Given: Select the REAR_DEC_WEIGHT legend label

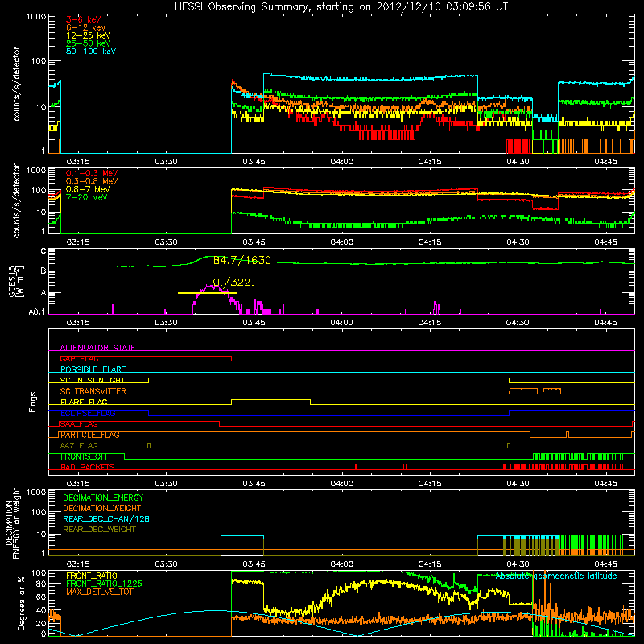Looking at the screenshot, I should tap(99, 530).
